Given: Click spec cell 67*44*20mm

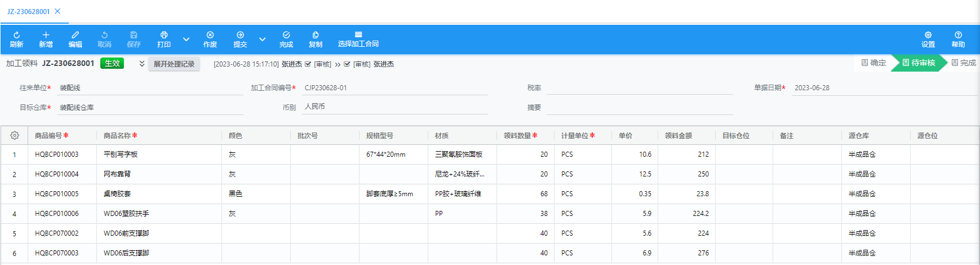Looking at the screenshot, I should coord(393,154).
